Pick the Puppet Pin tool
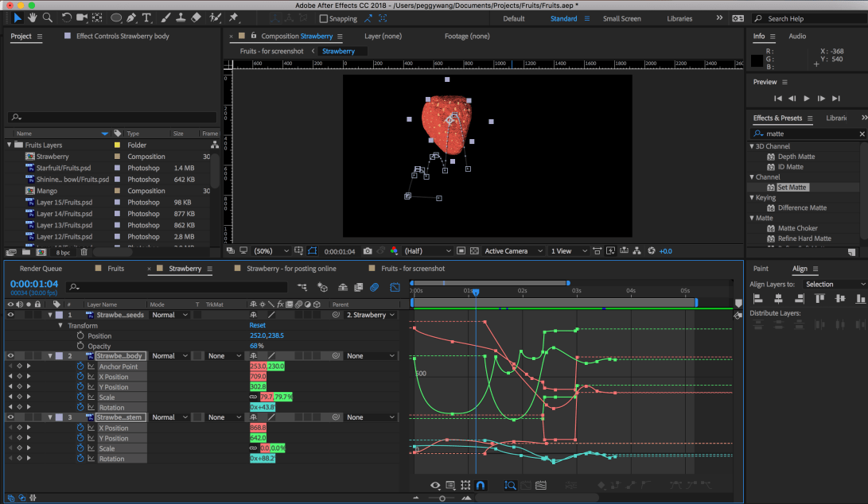The height and width of the screenshot is (504, 868). [x=234, y=17]
